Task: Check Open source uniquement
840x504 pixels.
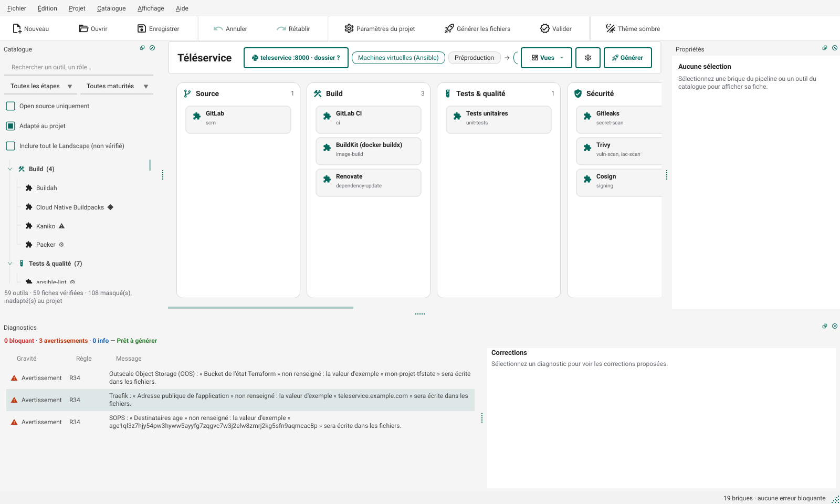Action: (10, 106)
